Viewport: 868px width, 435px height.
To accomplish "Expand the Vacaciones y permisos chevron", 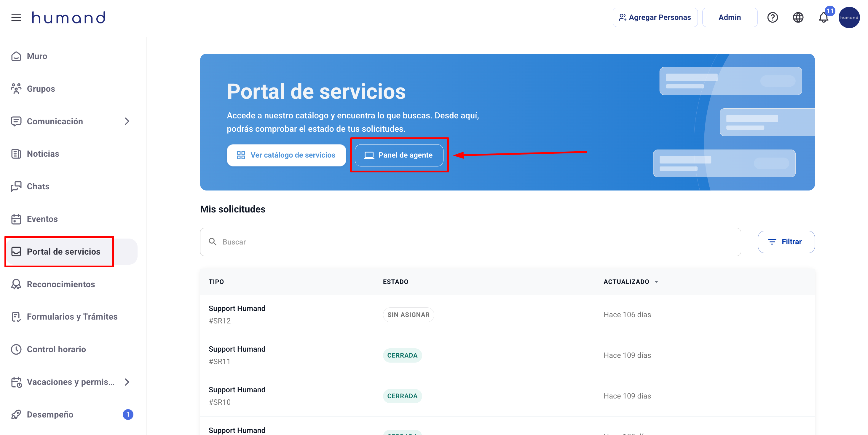I will pyautogui.click(x=127, y=382).
